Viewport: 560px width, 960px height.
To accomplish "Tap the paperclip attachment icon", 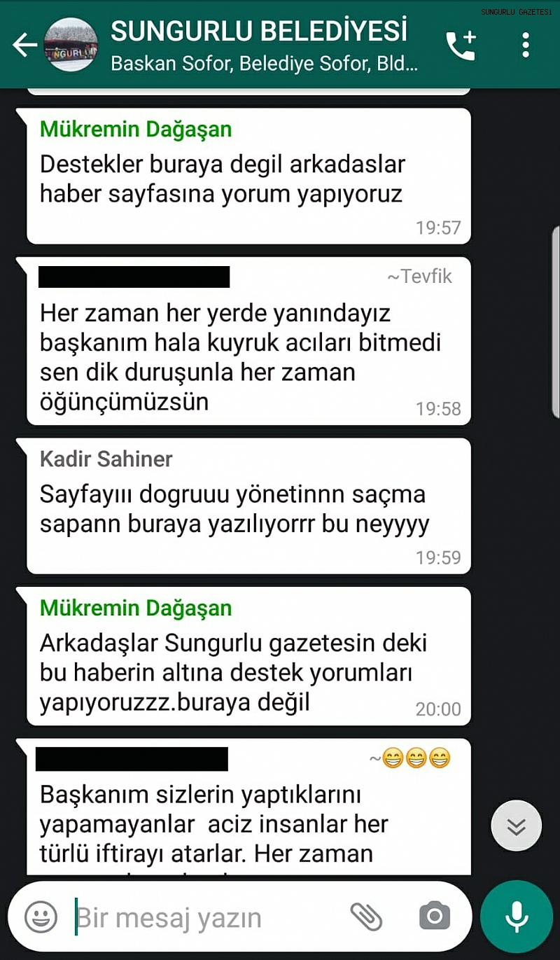I will point(366,916).
